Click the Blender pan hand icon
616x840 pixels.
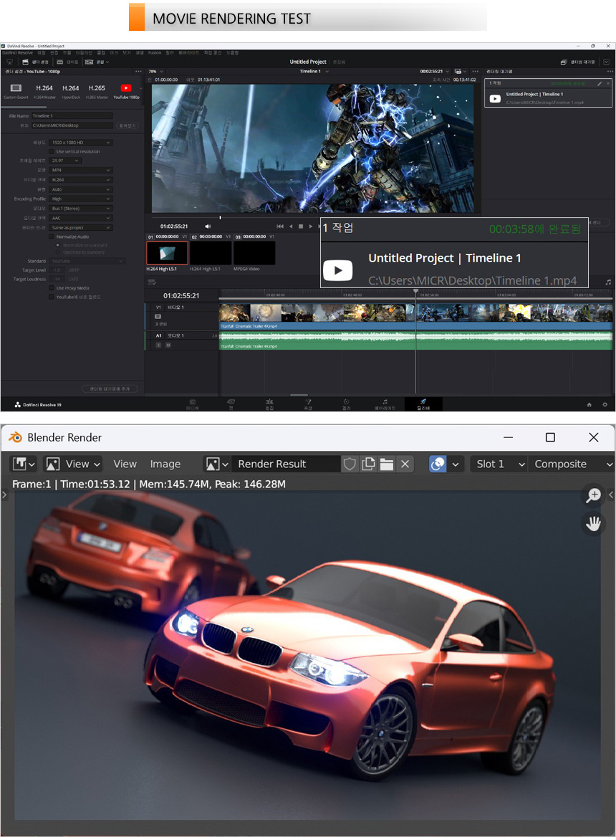pos(594,524)
